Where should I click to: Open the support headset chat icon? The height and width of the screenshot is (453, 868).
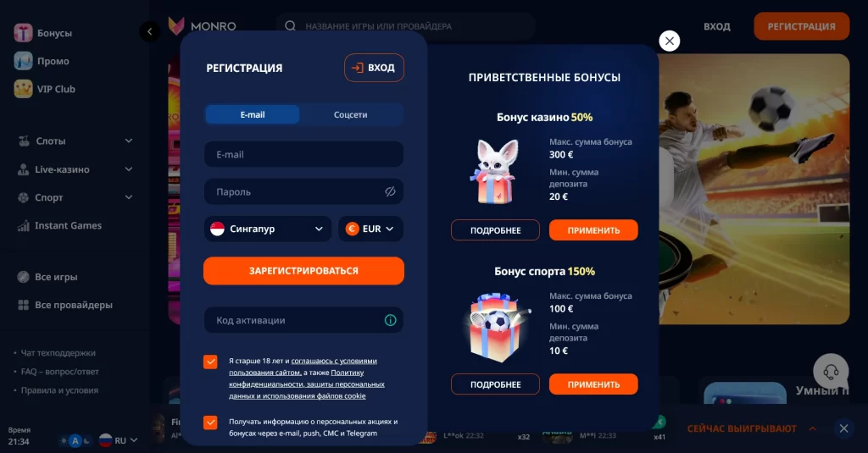point(831,371)
